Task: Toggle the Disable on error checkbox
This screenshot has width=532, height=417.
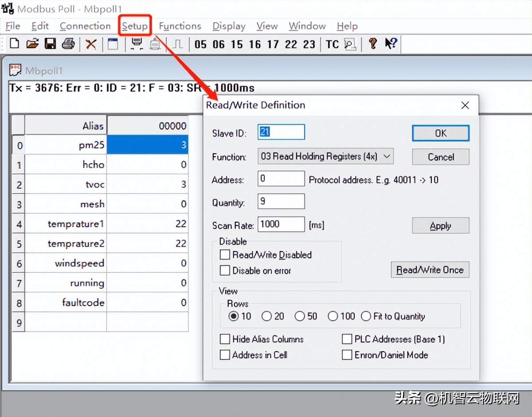Action: [x=225, y=270]
